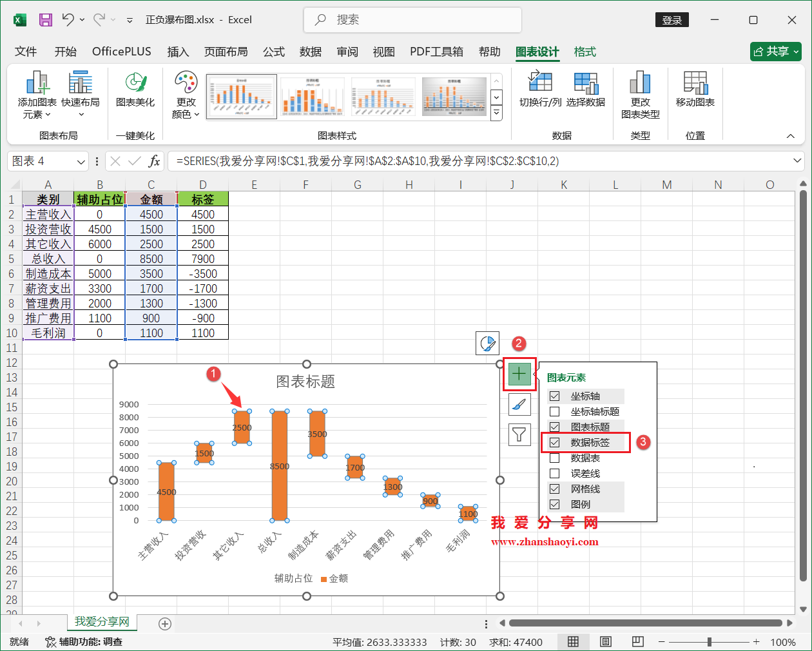Open the Name Box dropdown showing 图表 4
Image resolution: width=812 pixels, height=651 pixels.
[80, 161]
